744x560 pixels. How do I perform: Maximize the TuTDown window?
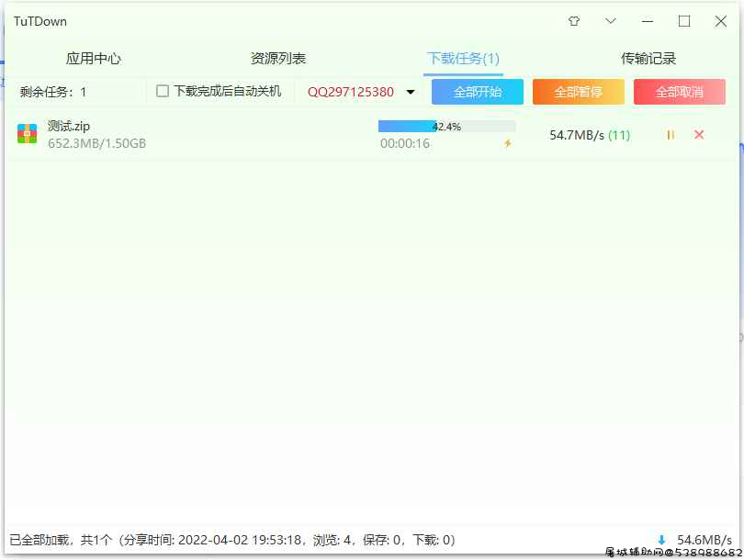(684, 21)
